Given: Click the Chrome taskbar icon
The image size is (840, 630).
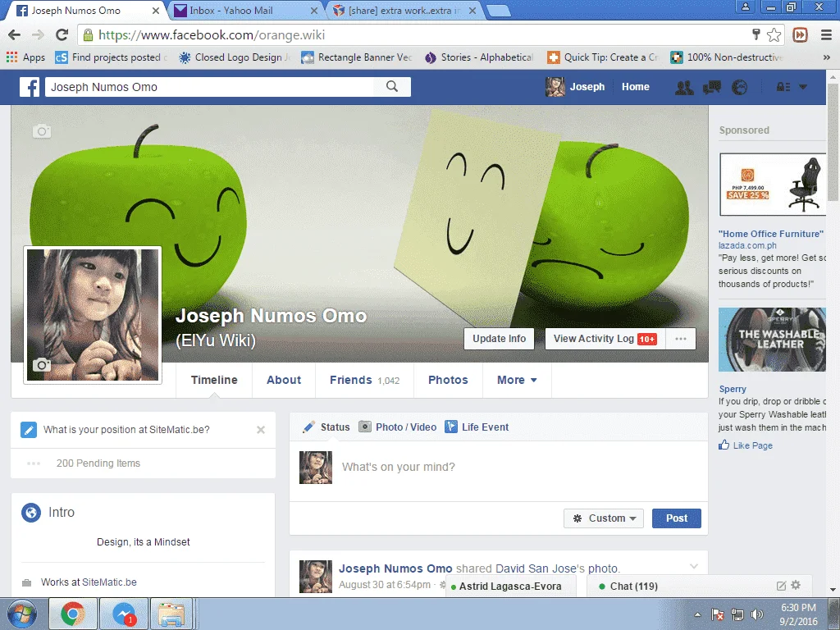Looking at the screenshot, I should pos(73,614).
